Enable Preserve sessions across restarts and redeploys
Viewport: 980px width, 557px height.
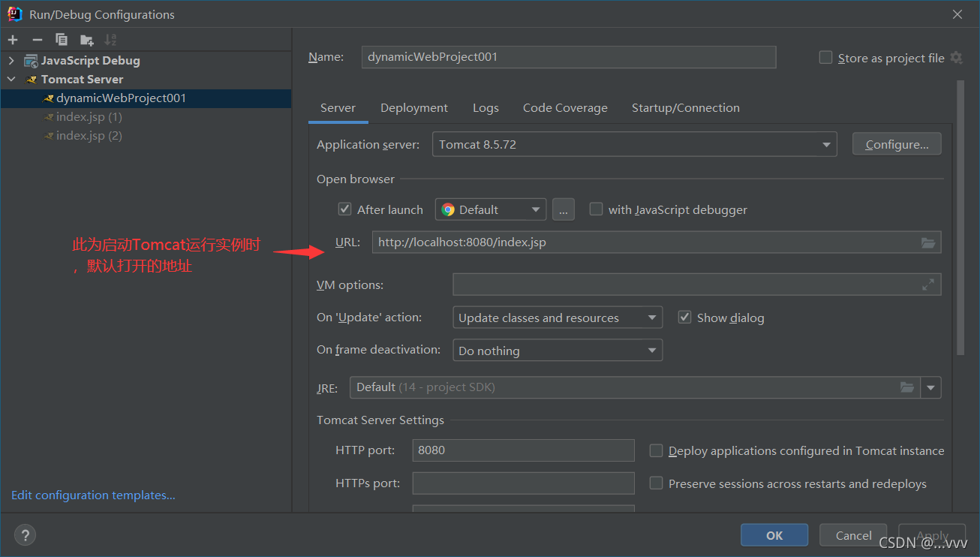click(656, 483)
